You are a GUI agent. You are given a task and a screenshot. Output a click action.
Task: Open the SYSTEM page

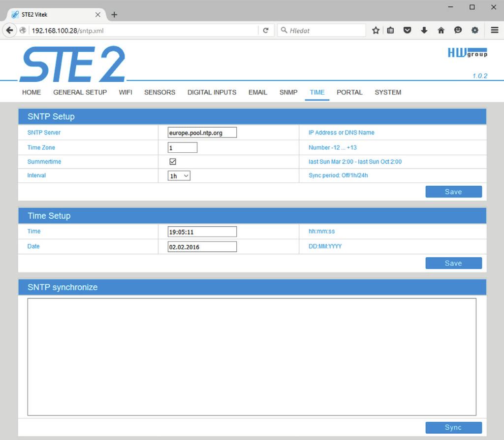(388, 92)
